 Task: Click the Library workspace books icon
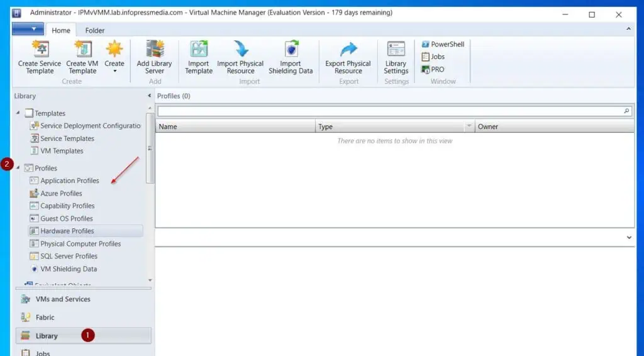[25, 335]
